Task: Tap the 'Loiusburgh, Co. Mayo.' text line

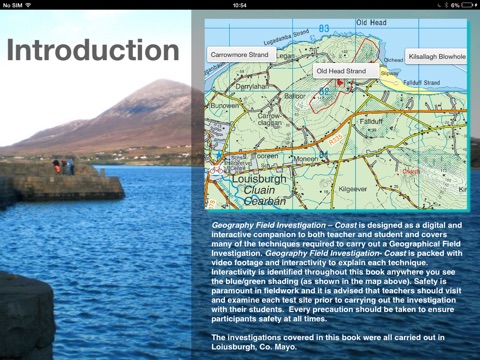Action: [254, 347]
